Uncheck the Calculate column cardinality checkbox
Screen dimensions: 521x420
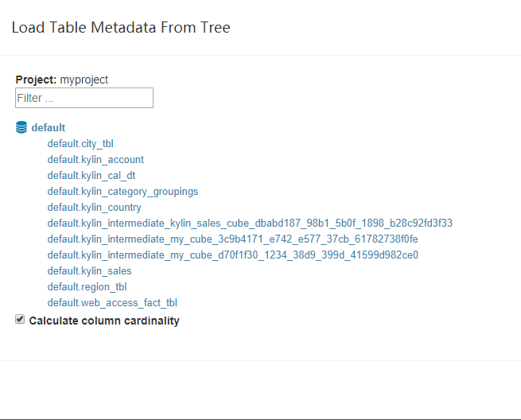click(20, 319)
